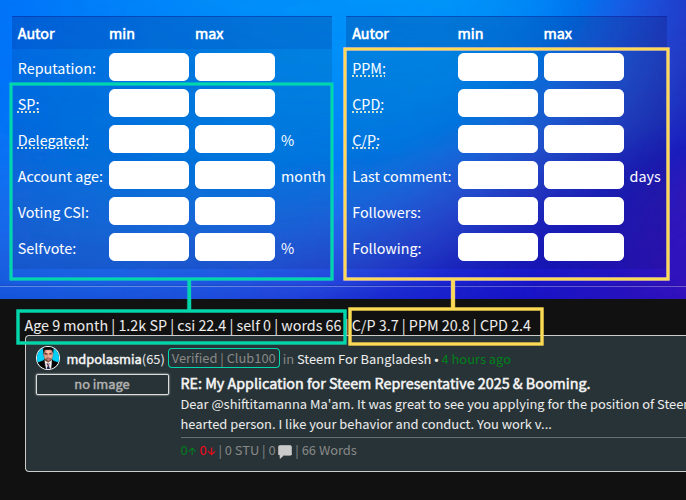
Task: Open the Steem For Bangladesh community link
Action: pos(364,360)
